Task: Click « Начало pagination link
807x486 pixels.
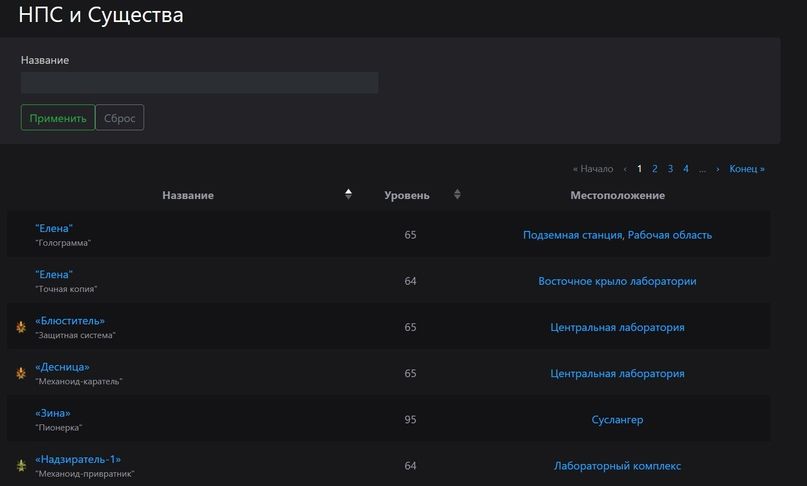Action: pos(593,168)
